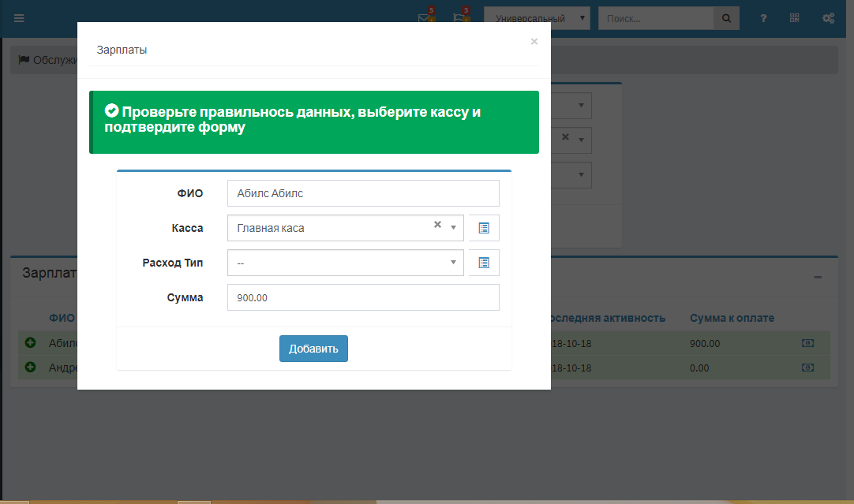Open the mail notifications envelope icon
The height and width of the screenshot is (504, 854).
click(x=426, y=18)
